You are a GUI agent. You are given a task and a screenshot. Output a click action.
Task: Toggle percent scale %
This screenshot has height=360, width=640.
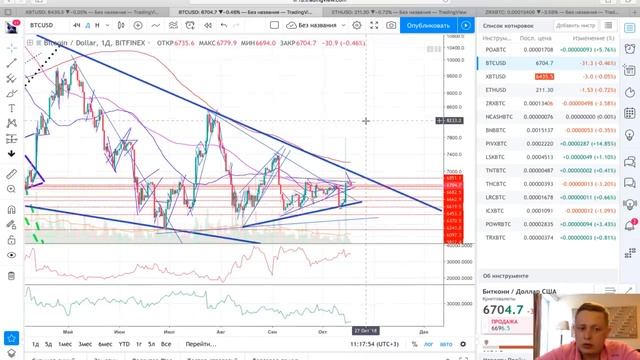pyautogui.click(x=415, y=344)
